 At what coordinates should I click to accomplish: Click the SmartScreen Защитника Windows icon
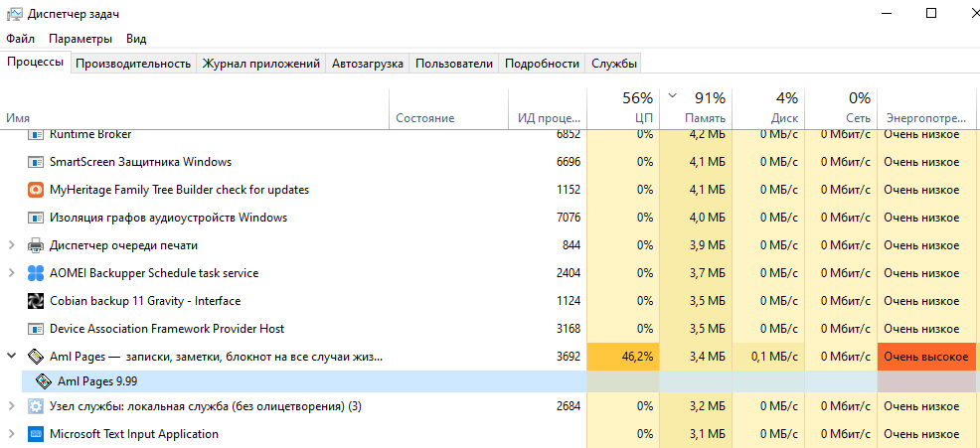pos(36,162)
